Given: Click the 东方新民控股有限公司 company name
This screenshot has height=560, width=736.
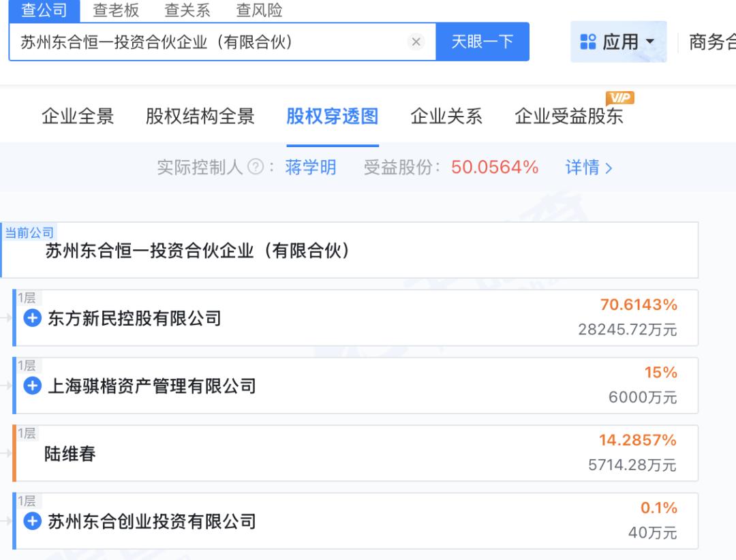Looking at the screenshot, I should pos(134,318).
